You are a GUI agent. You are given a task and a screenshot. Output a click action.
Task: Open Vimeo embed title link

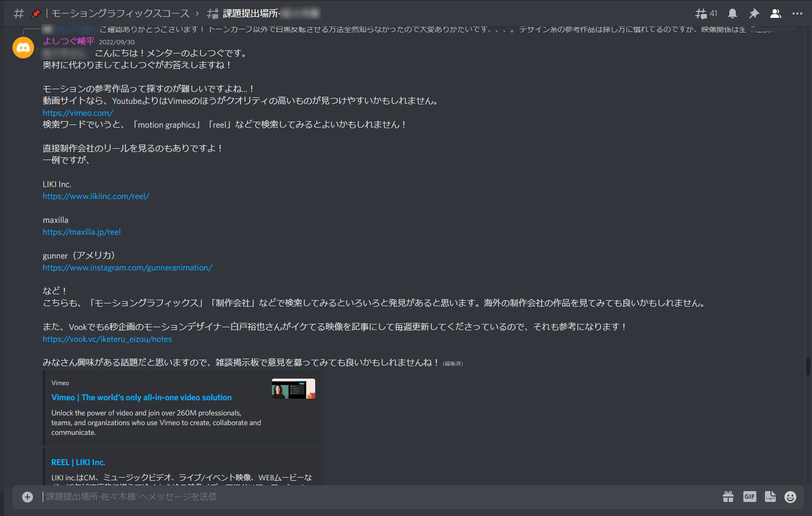142,398
